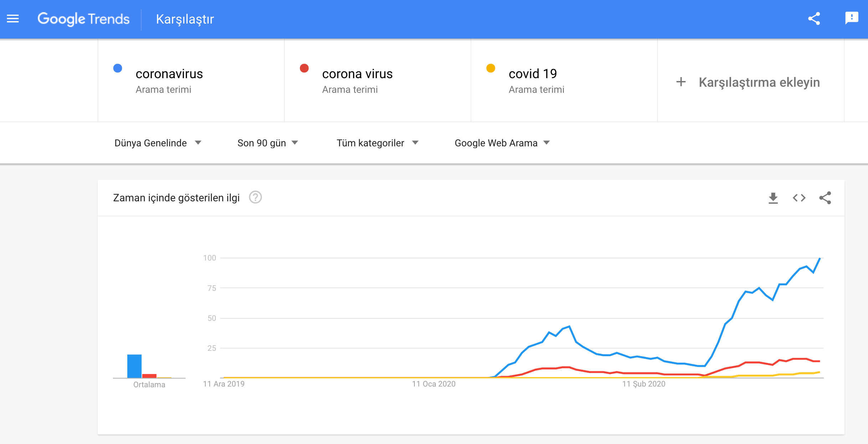Viewport: 868px width, 444px height.
Task: Click the blue Ortalama average bar
Action: (x=134, y=365)
